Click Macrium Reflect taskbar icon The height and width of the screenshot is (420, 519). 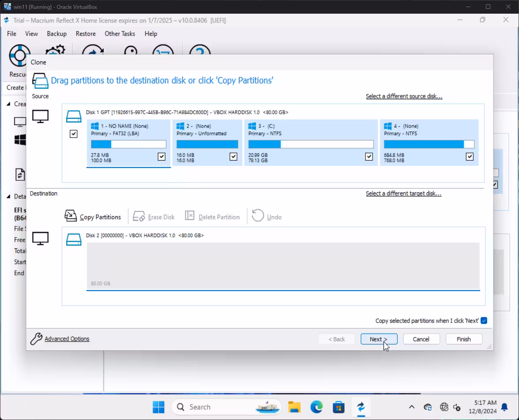361,407
